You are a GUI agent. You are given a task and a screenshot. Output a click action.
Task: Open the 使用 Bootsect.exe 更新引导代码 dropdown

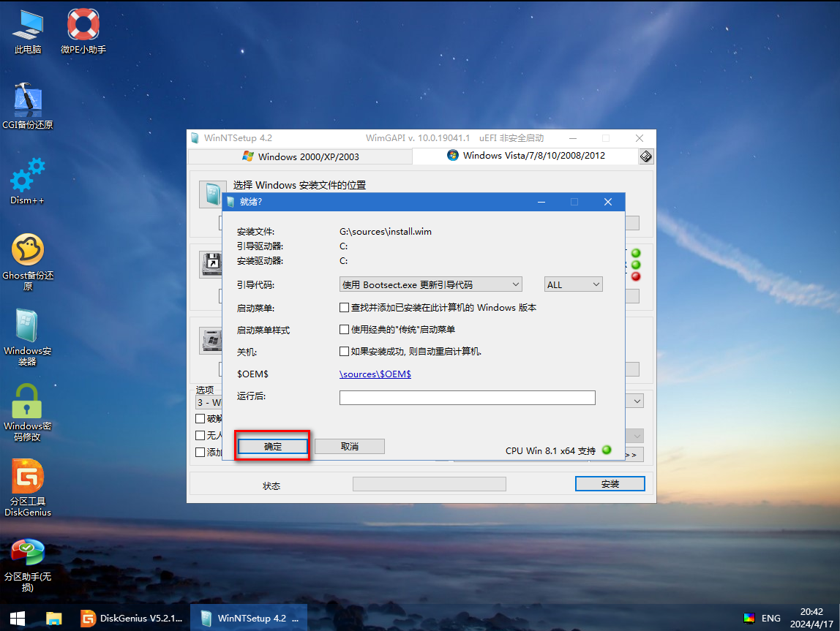click(431, 284)
